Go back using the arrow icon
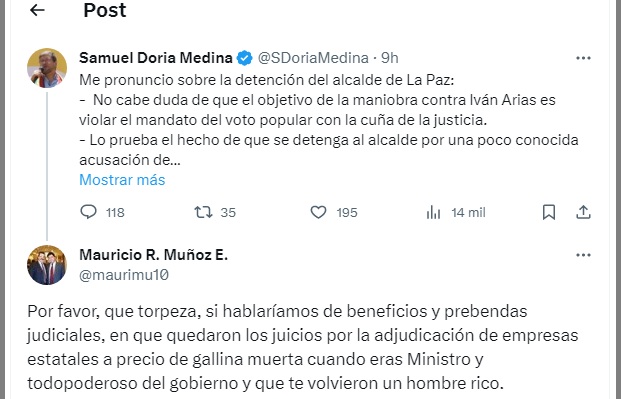The image size is (621, 399). point(37,10)
